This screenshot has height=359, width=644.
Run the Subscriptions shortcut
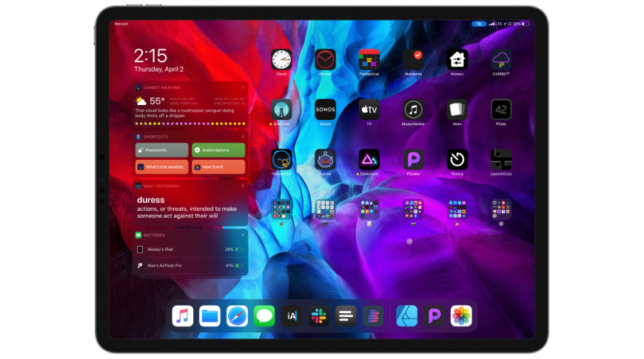click(x=218, y=150)
